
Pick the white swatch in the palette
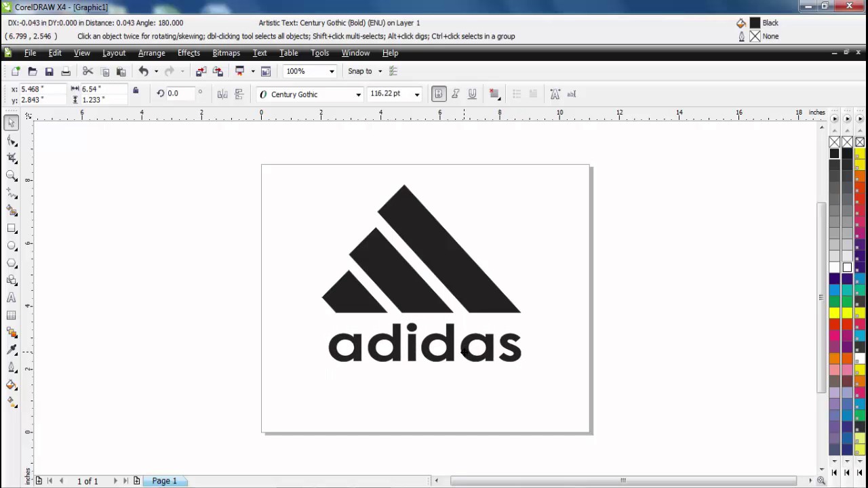(x=835, y=267)
